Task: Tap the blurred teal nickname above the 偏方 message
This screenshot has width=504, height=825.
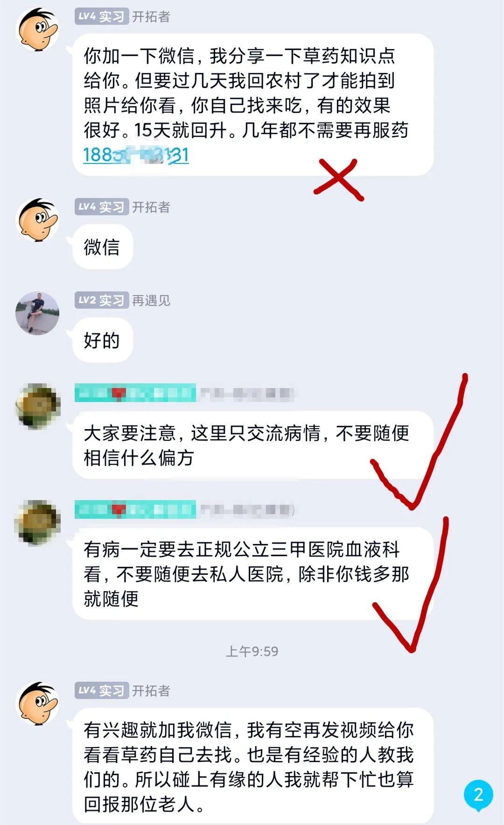Action: pyautogui.click(x=135, y=393)
